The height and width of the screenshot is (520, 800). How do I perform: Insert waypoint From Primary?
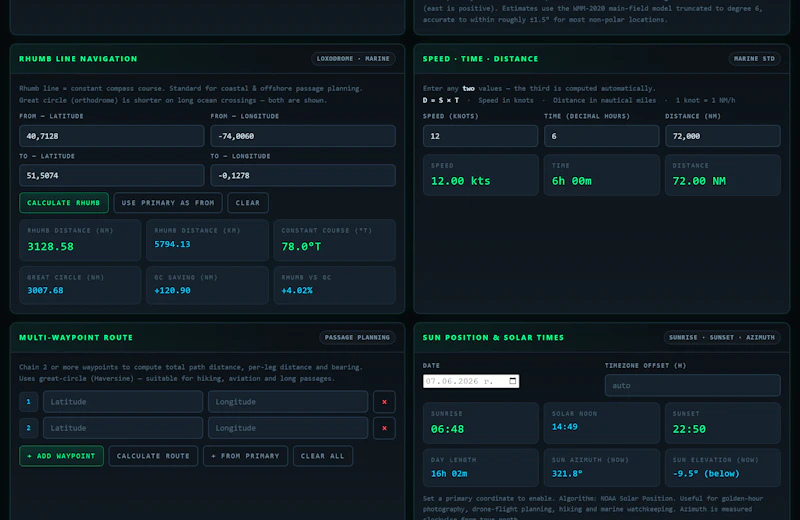point(245,456)
